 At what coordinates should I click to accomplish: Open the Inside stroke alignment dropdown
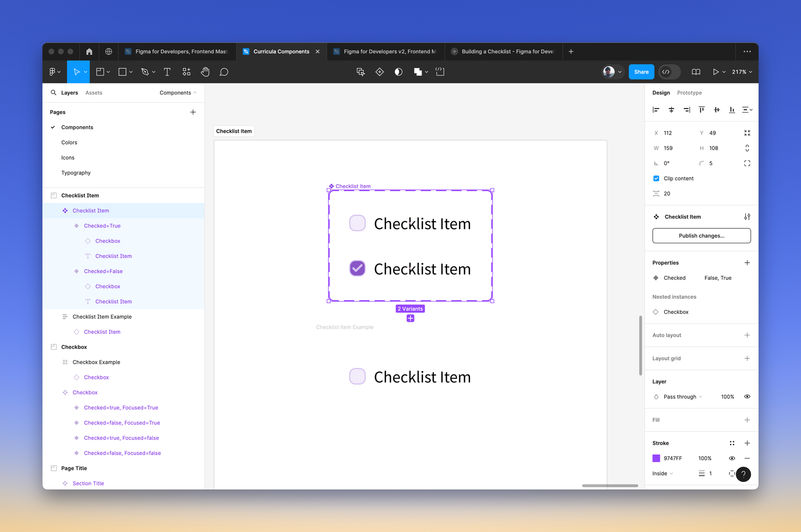coord(662,473)
